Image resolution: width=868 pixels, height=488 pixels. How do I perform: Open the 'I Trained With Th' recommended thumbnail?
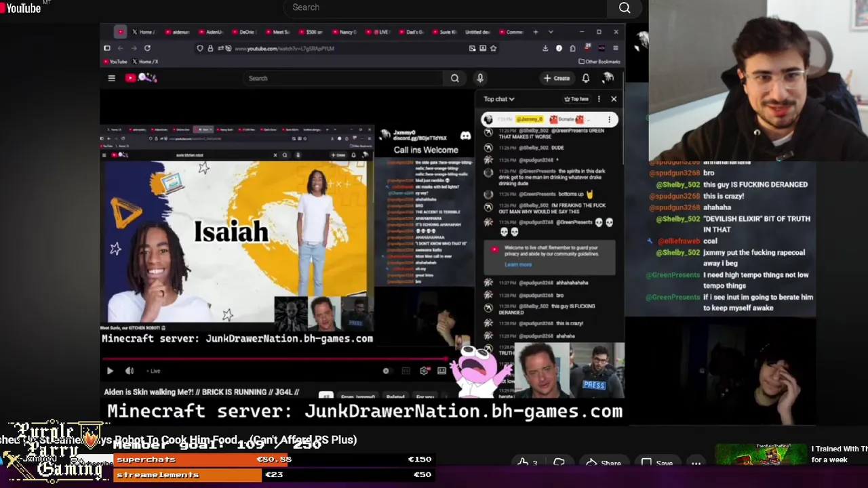pos(761,454)
